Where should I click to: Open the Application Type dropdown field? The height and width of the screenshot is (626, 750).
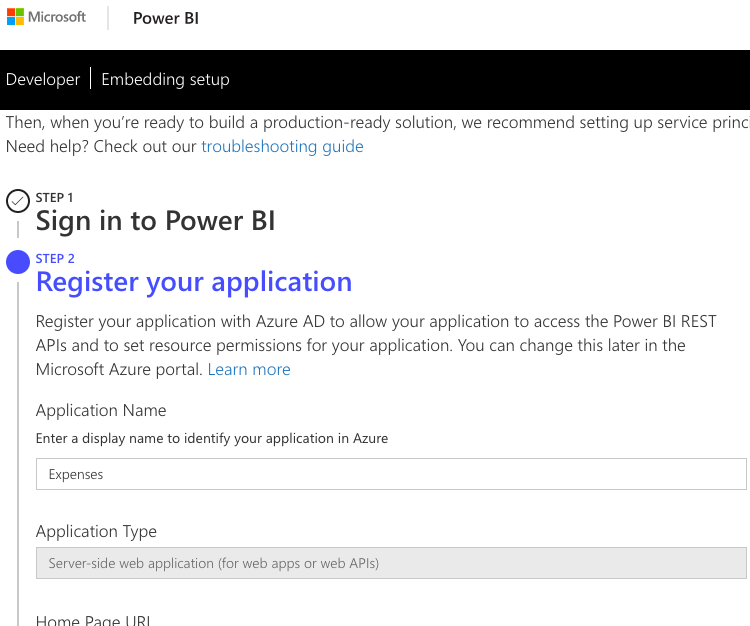(x=391, y=563)
